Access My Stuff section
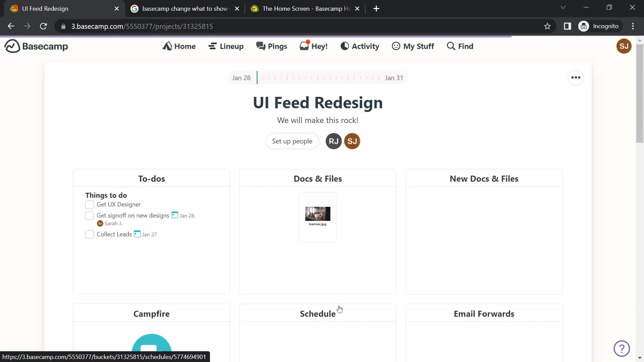 pos(413,46)
